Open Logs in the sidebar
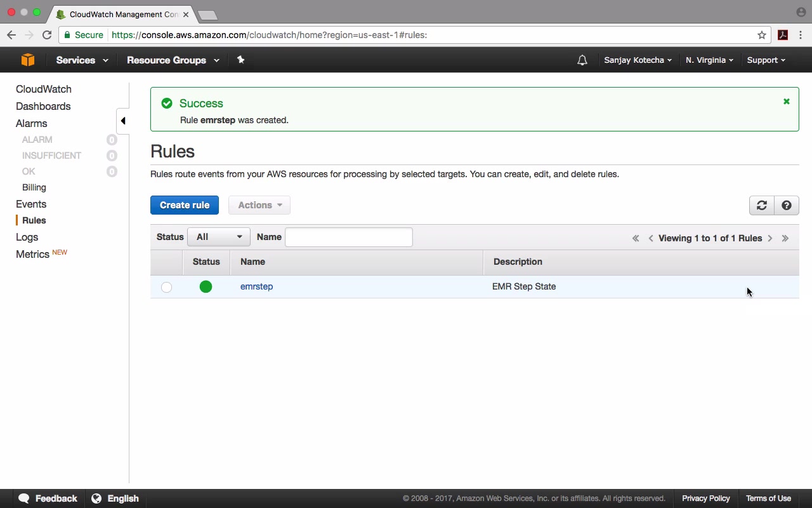This screenshot has height=508, width=812. coord(27,237)
